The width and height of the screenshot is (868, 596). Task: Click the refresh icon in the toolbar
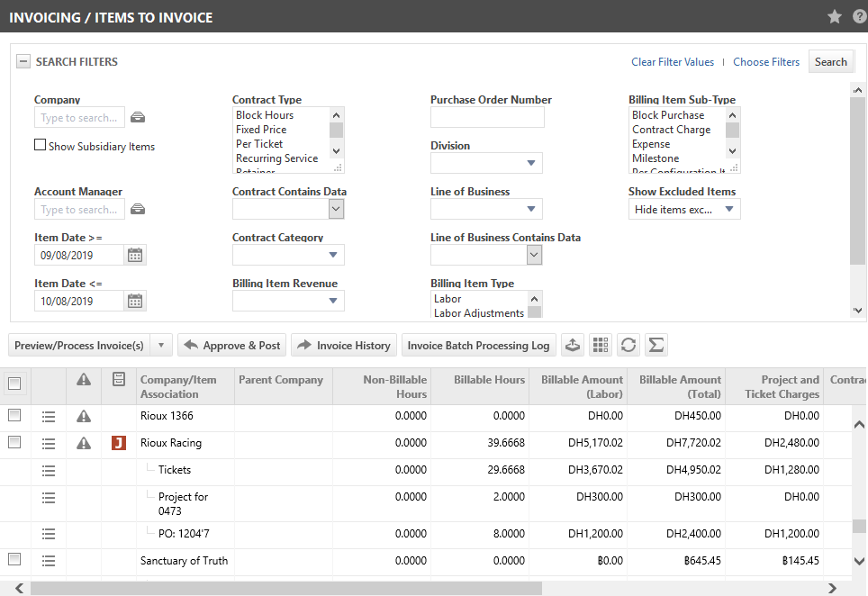(x=628, y=345)
